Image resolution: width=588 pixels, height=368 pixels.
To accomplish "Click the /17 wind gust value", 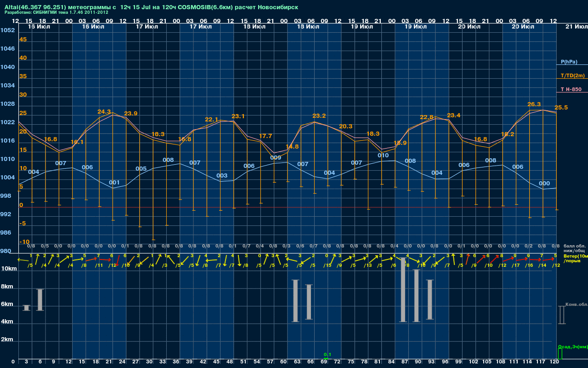I will (x=515, y=265).
